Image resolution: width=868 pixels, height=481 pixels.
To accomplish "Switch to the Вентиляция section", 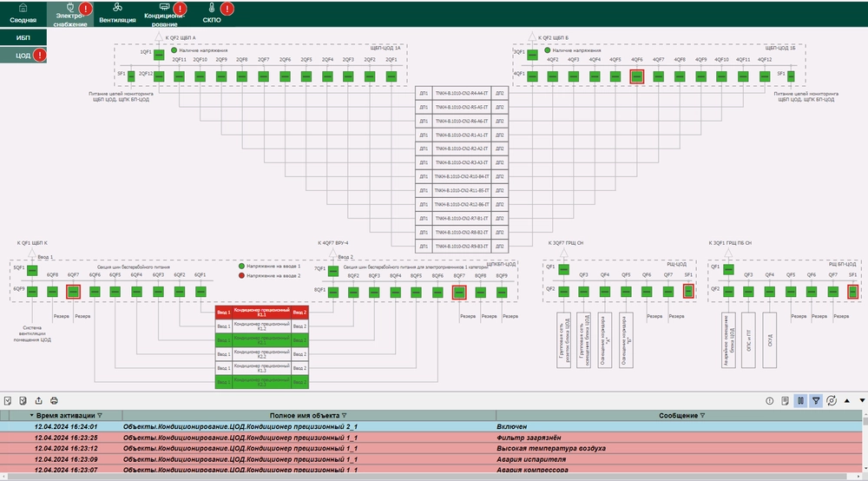I will click(x=116, y=12).
